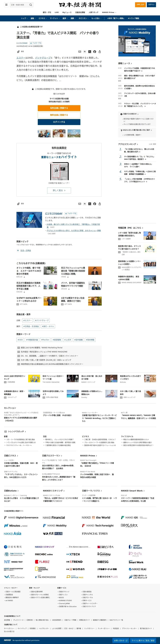Focus the 記事・株価を検索 search field

(x=20, y=5)
